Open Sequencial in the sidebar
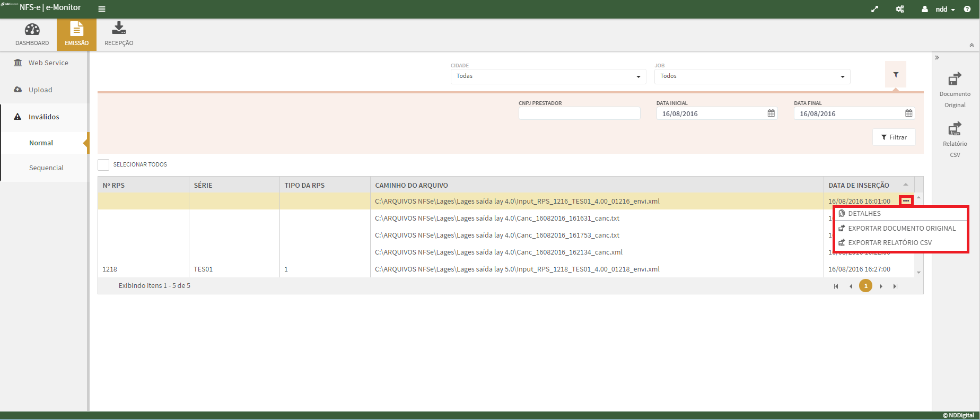 46,168
